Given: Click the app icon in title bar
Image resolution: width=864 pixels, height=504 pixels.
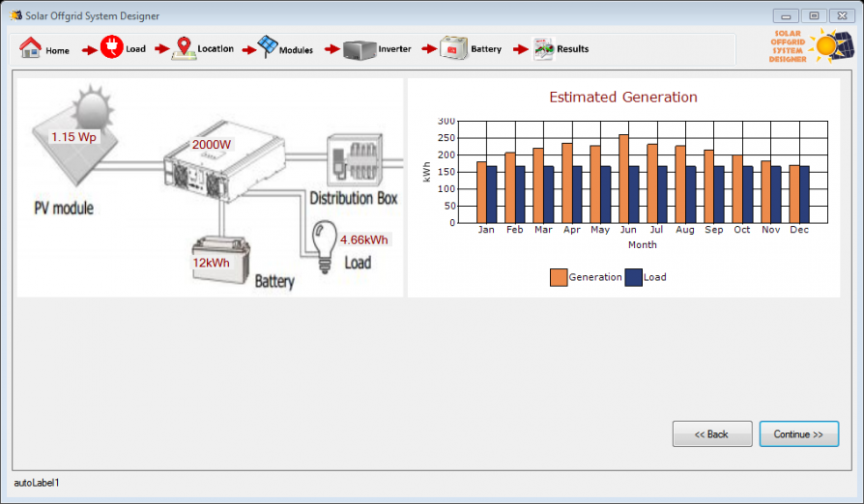Looking at the screenshot, I should tap(16, 15).
